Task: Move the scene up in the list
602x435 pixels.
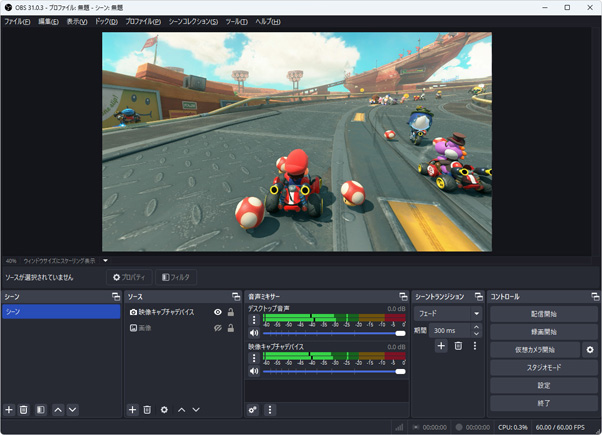Action: point(58,410)
